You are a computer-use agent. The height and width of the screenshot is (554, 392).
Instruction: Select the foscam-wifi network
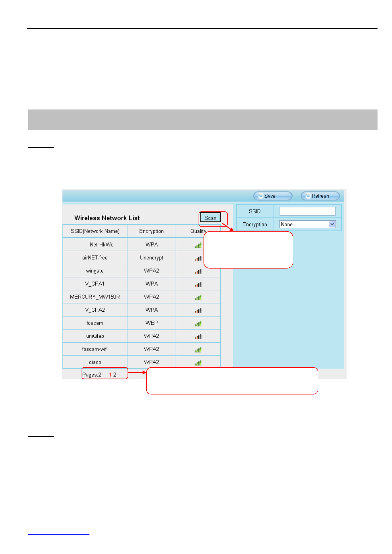coord(95,349)
